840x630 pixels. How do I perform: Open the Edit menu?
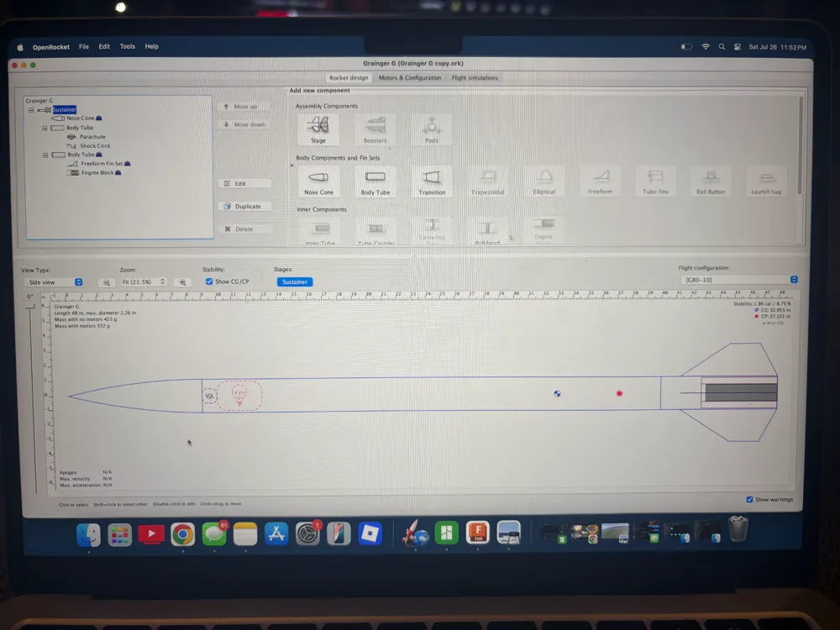coord(104,46)
